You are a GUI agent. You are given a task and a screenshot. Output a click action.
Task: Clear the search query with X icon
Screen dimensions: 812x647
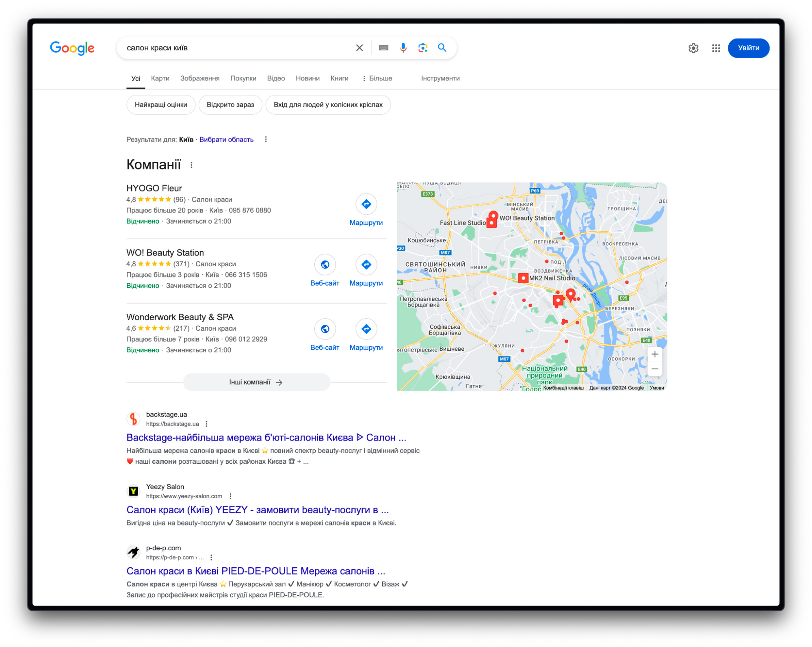tap(359, 48)
